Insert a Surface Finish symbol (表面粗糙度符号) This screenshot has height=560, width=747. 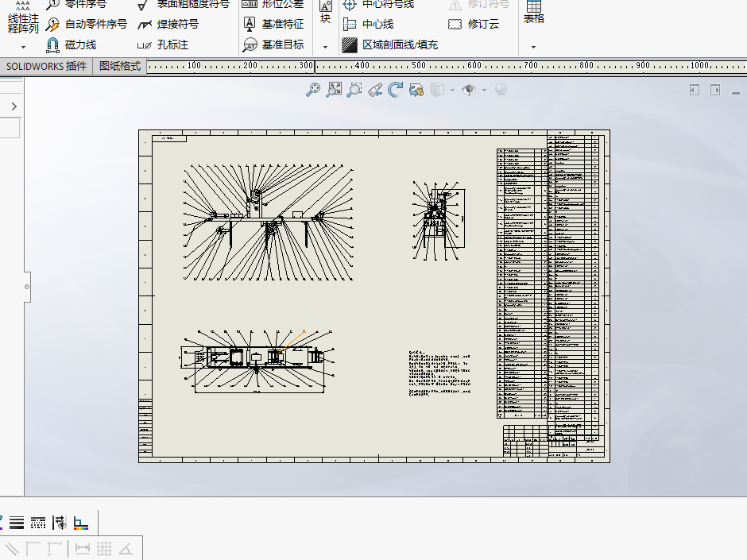184,4
